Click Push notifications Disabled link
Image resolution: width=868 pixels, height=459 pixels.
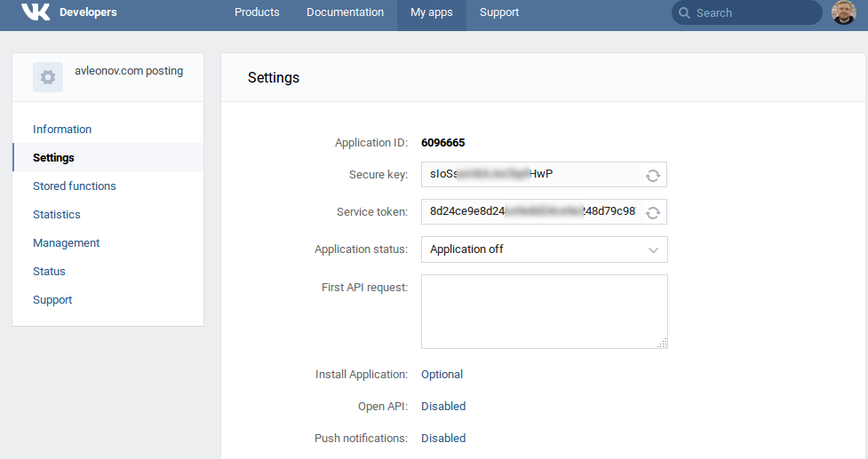(x=443, y=439)
